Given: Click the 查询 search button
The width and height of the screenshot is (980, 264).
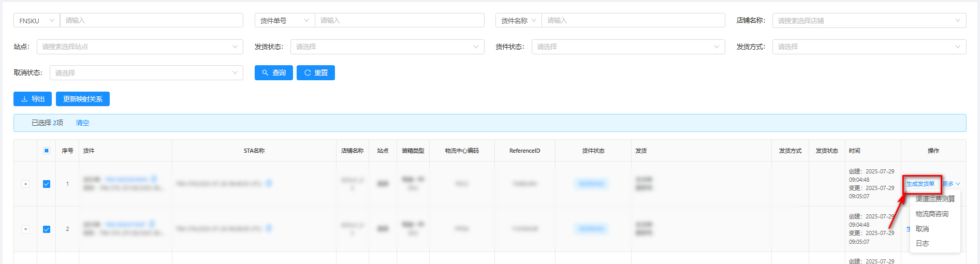Looking at the screenshot, I should click(x=273, y=73).
